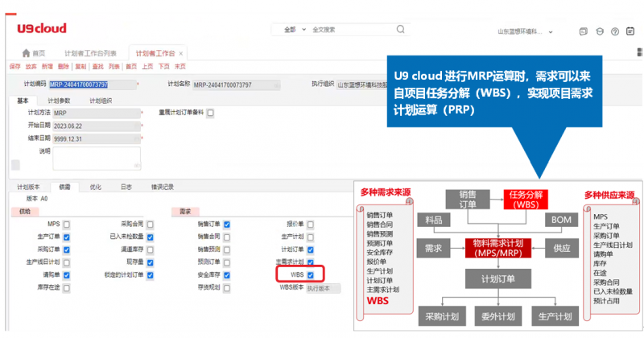Open the help question mark icon
The image size is (644, 338).
click(x=615, y=31)
